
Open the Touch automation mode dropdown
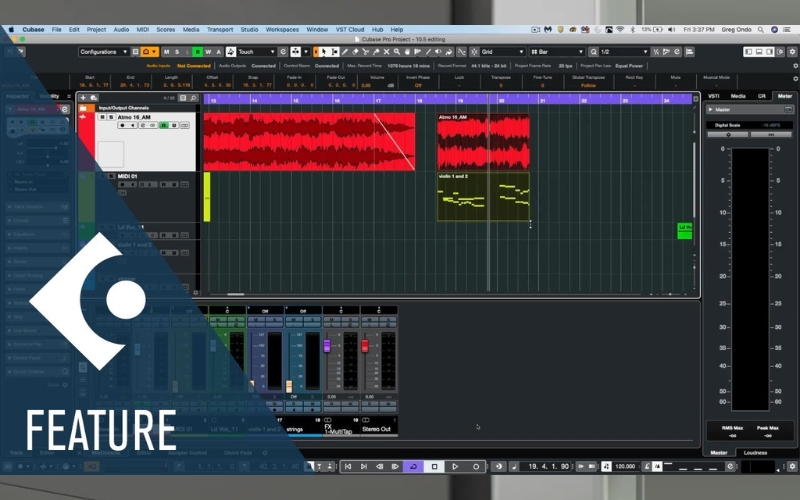click(x=257, y=52)
